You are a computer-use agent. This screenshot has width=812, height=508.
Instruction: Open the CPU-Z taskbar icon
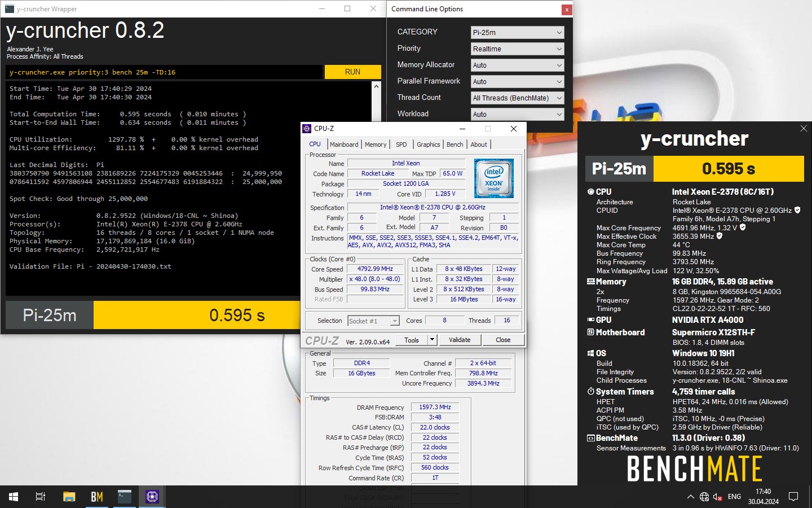[152, 497]
